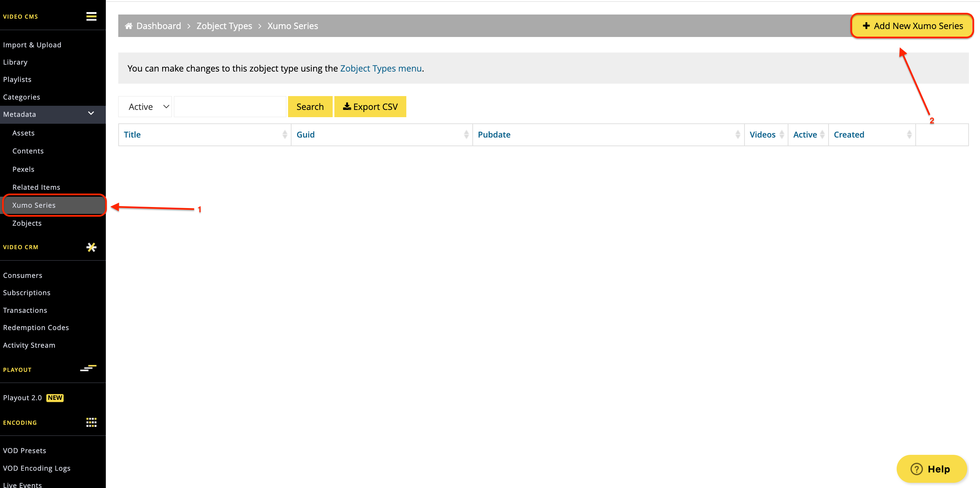Open Transactions in sidebar

pyautogui.click(x=25, y=310)
